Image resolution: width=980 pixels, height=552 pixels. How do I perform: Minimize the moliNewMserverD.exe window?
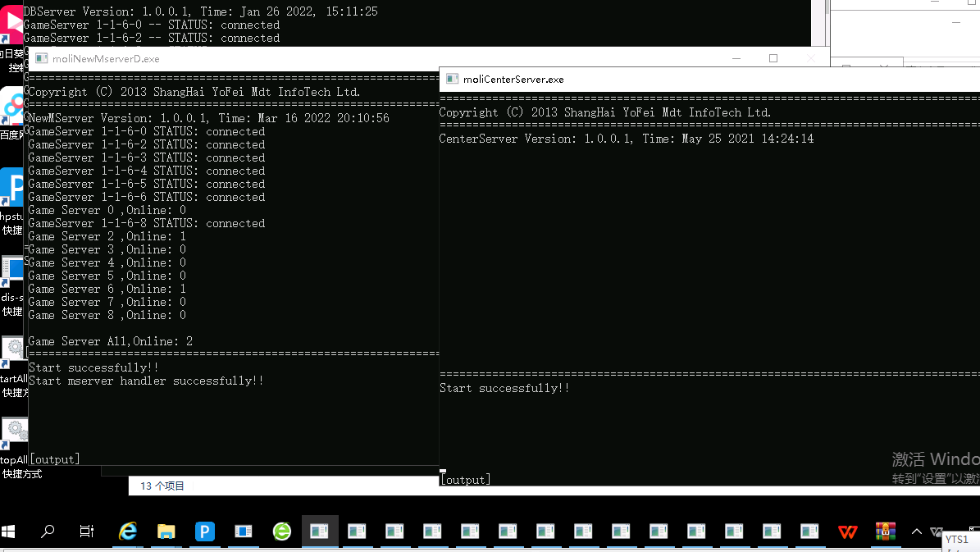click(x=735, y=58)
